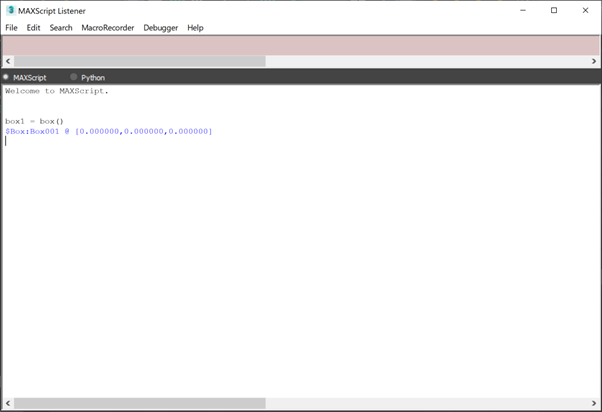Click right arrow of bottom horizontal scrollbar

pyautogui.click(x=594, y=403)
